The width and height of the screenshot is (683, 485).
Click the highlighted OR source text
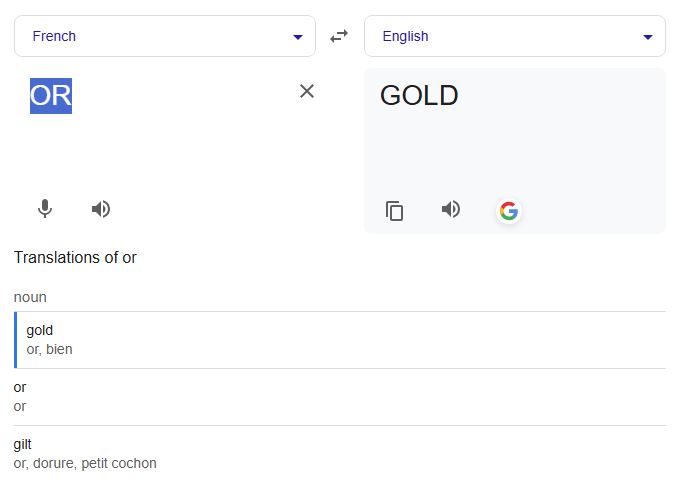coord(51,96)
